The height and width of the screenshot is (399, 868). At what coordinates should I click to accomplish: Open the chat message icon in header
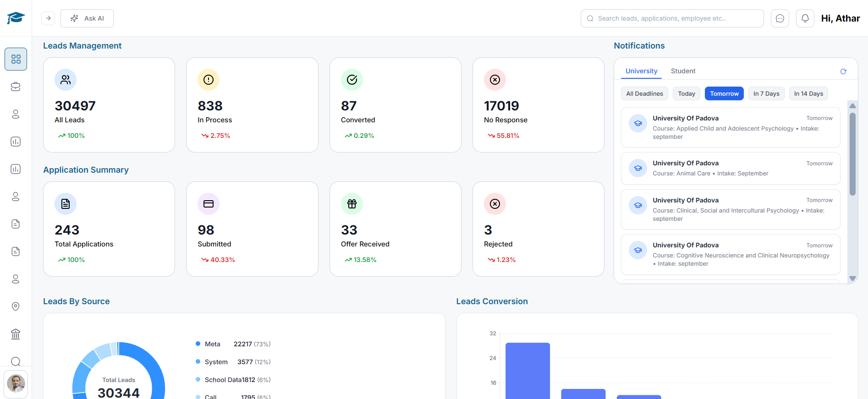point(780,18)
